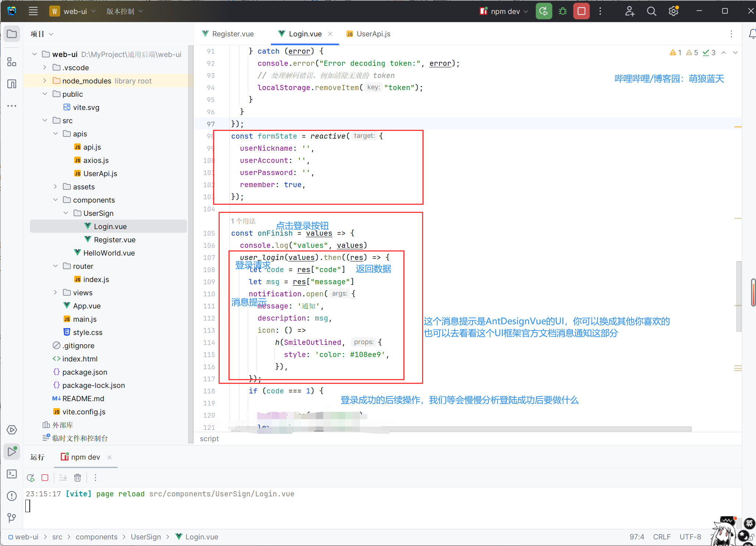Open the Services tool window

click(12, 430)
